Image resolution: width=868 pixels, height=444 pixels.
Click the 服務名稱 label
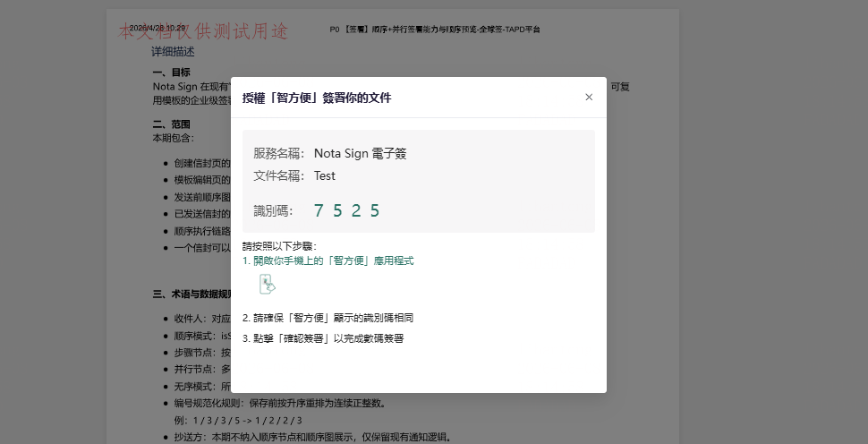coord(279,153)
